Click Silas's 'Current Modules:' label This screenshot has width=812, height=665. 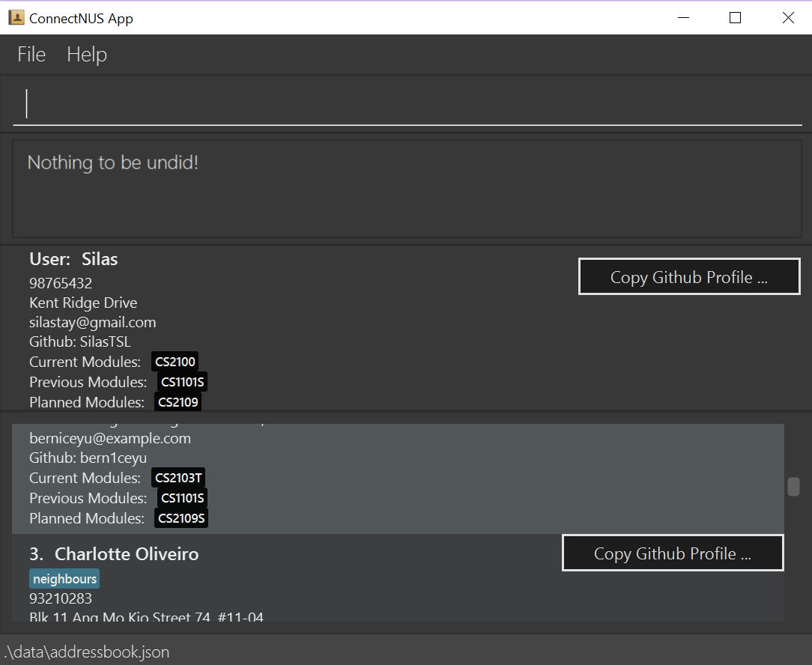click(x=85, y=362)
